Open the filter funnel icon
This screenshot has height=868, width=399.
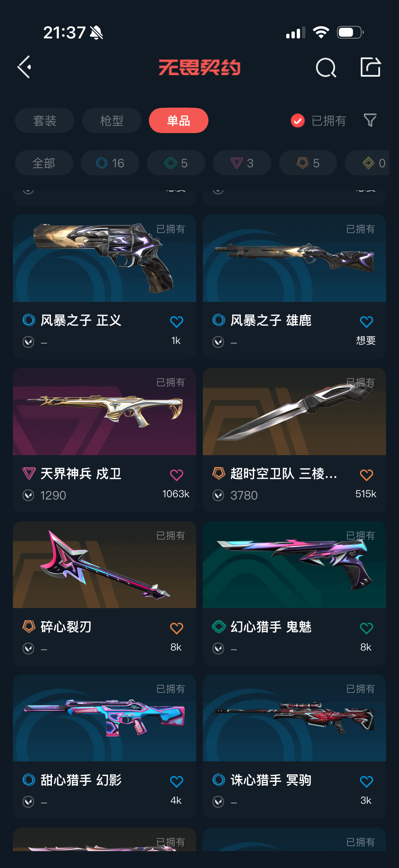(x=370, y=120)
